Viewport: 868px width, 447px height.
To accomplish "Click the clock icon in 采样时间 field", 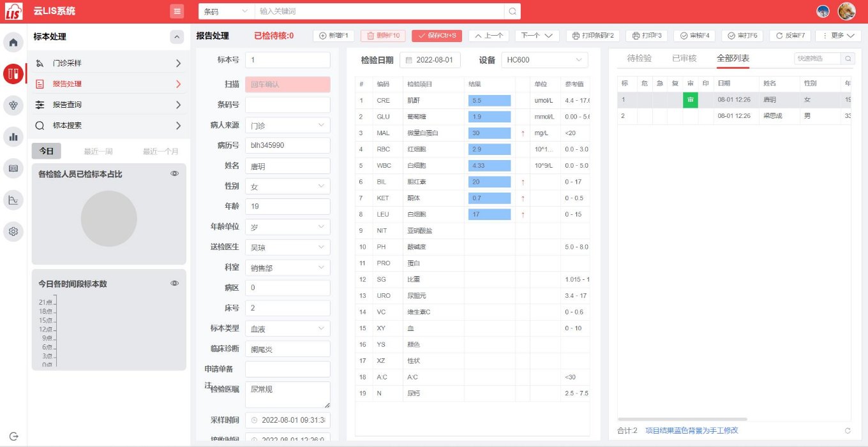I will tap(254, 420).
